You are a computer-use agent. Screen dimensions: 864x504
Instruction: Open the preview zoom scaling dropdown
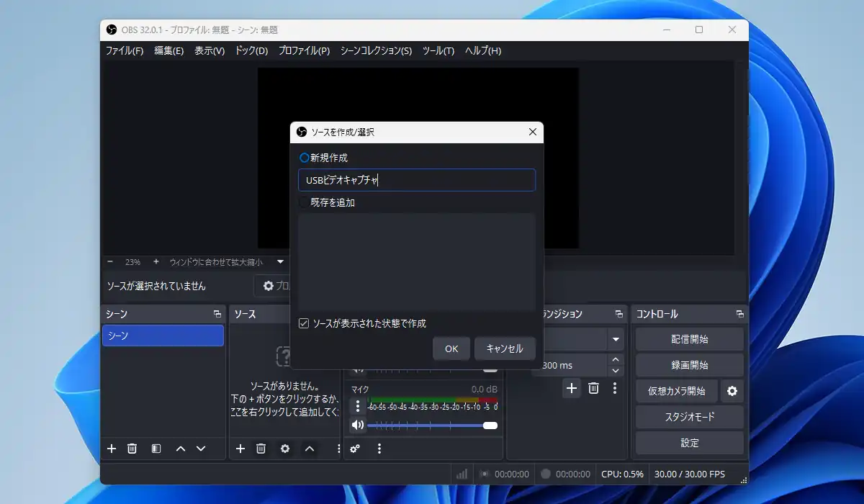[x=281, y=262]
